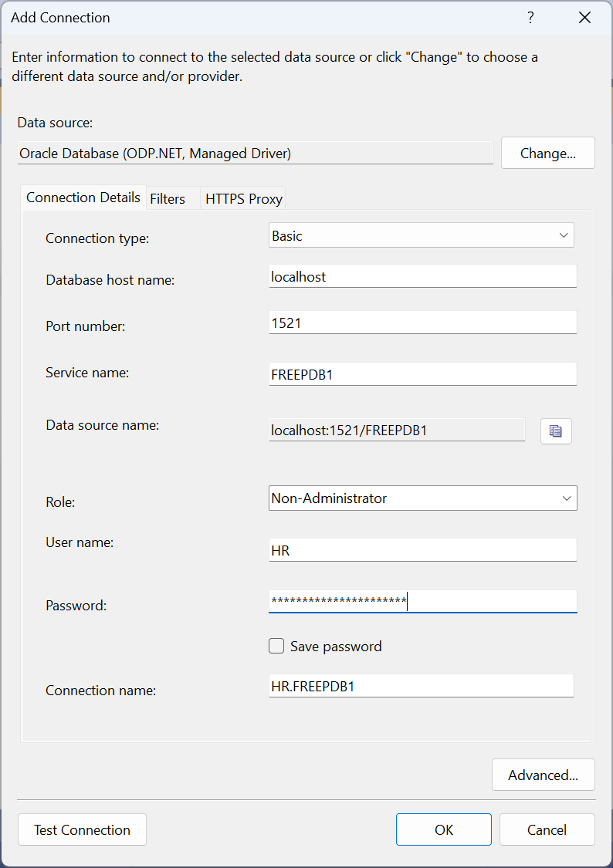Click the Change button to pick another provider
Image resolution: width=613 pixels, height=868 pixels.
[x=547, y=153]
